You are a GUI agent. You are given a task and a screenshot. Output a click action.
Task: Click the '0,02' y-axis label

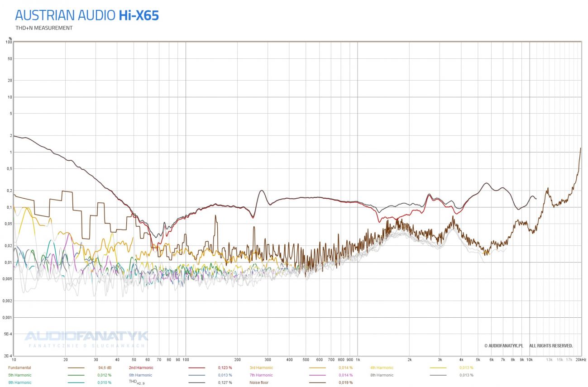[8, 246]
